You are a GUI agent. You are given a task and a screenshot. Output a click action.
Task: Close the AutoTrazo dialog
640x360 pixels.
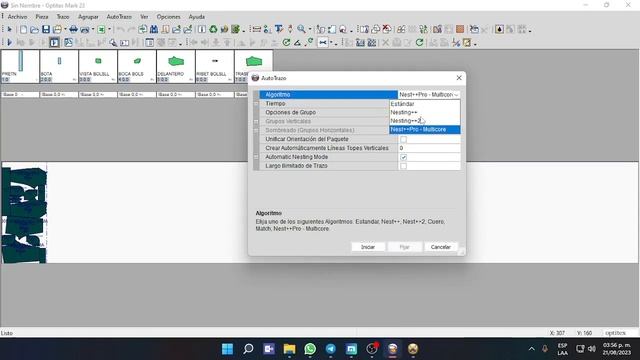coord(459,78)
